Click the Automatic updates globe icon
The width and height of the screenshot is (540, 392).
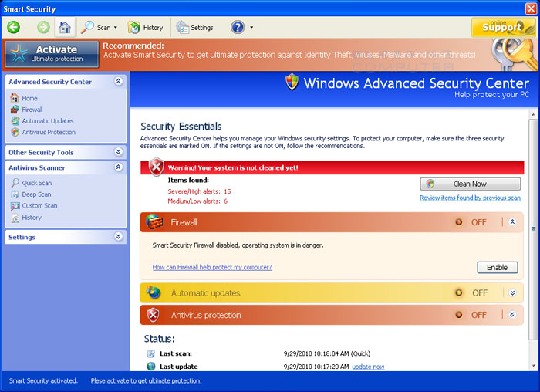point(154,292)
